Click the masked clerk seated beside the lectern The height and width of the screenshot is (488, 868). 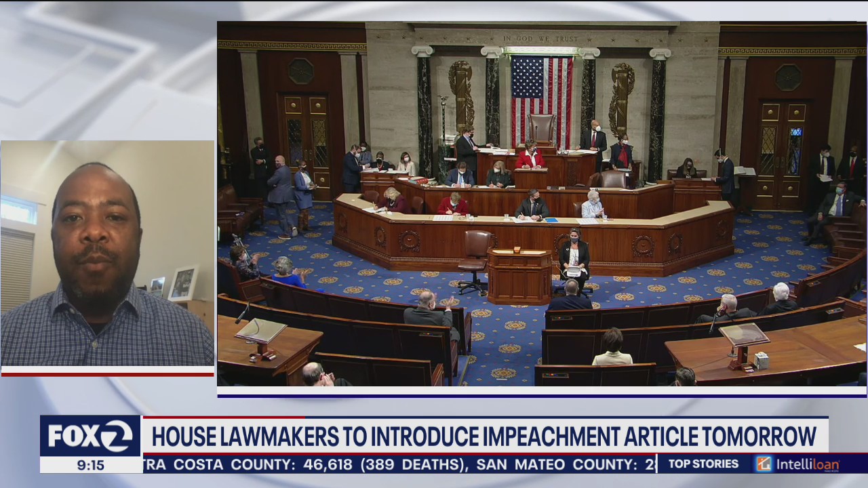(574, 258)
